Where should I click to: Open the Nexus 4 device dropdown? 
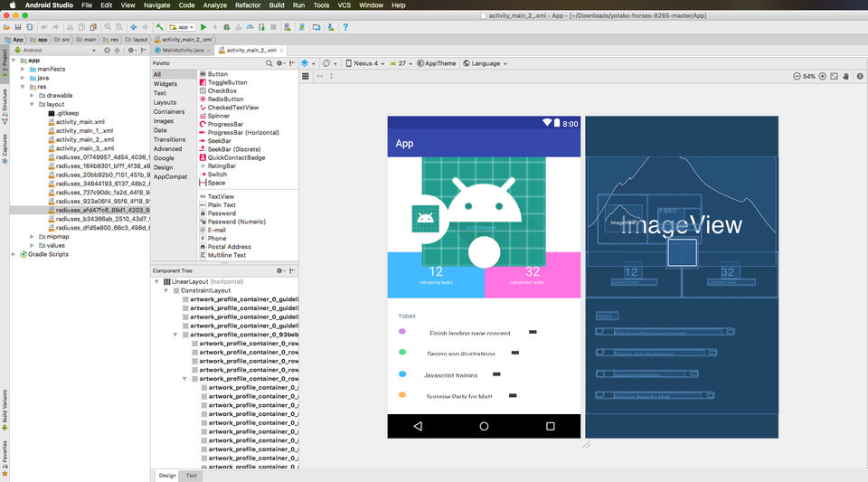click(x=366, y=64)
